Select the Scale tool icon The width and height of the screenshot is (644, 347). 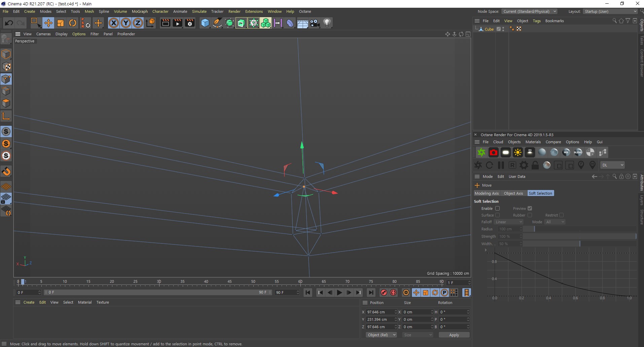click(61, 23)
